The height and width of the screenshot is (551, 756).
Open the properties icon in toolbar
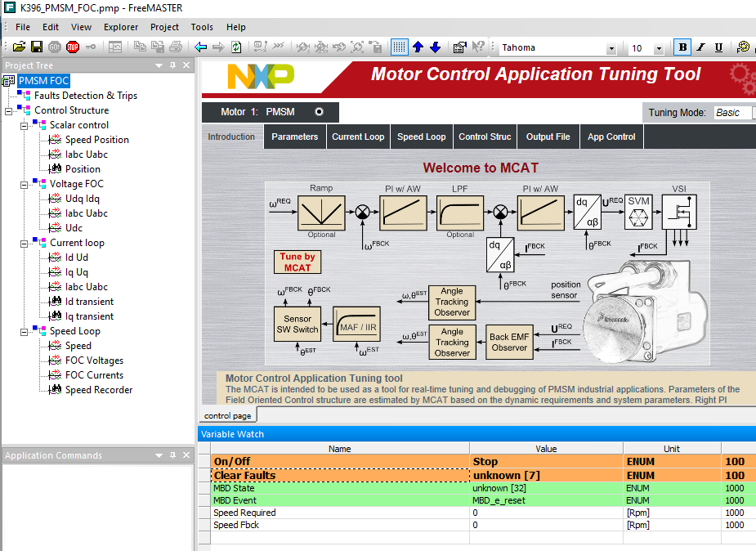460,47
